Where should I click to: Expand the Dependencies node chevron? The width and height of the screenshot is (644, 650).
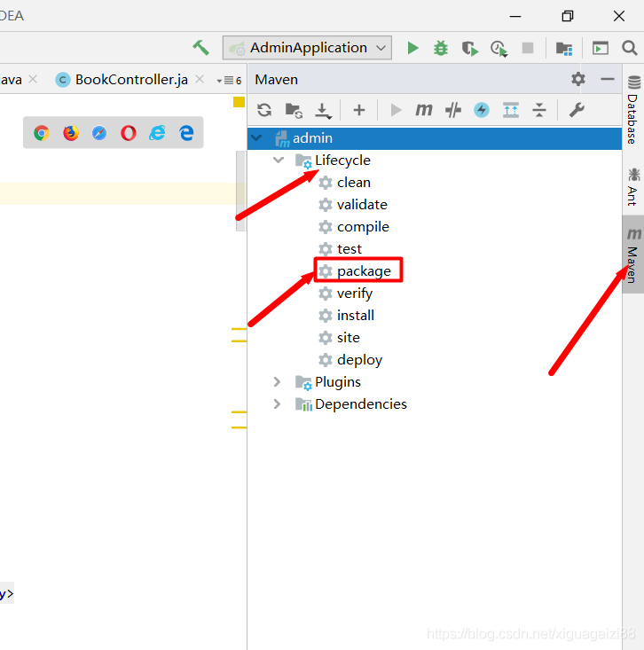point(277,404)
